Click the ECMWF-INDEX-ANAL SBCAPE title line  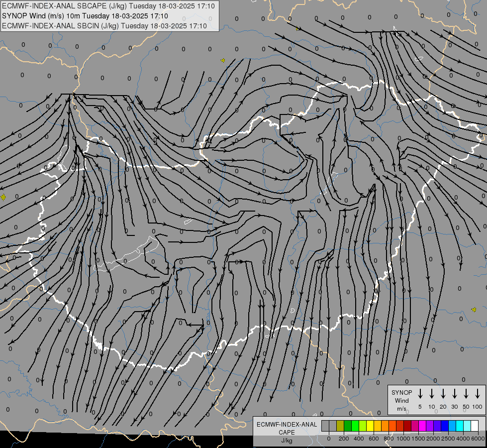coord(108,6)
